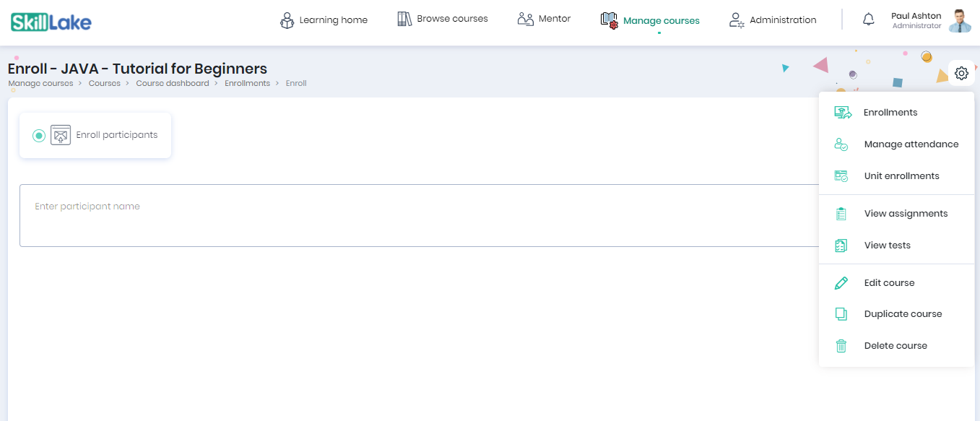The width and height of the screenshot is (980, 421).
Task: Click the View tests checklist icon
Action: point(841,246)
